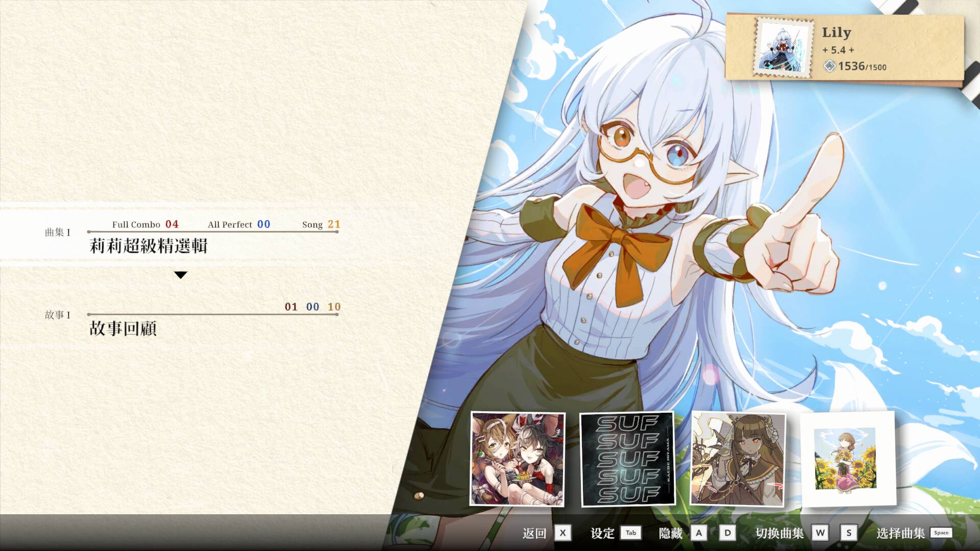Click the D key icon in bottom bar
Image resolution: width=980 pixels, height=551 pixels.
727,533
